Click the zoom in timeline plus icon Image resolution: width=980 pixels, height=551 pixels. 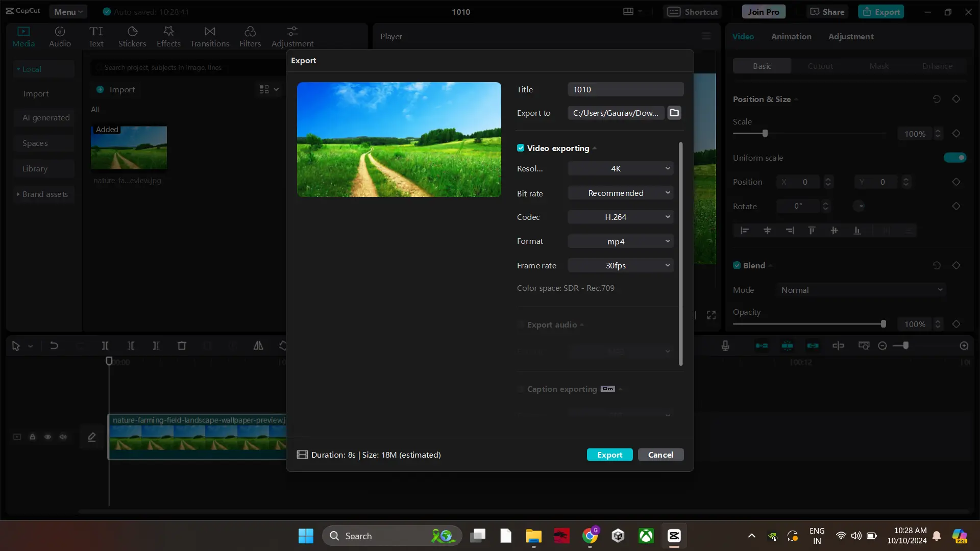[964, 346]
